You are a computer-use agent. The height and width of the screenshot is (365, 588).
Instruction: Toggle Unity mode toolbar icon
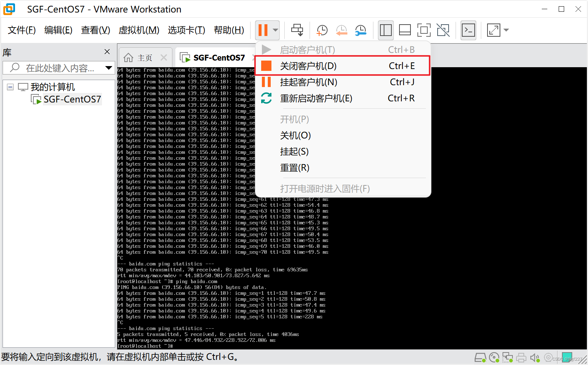tap(443, 30)
